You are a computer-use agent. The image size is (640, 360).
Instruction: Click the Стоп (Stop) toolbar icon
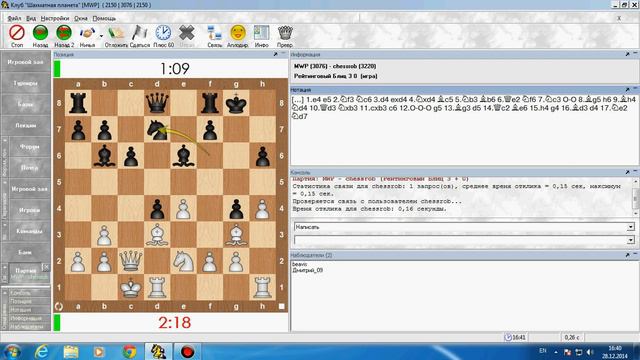(x=17, y=33)
